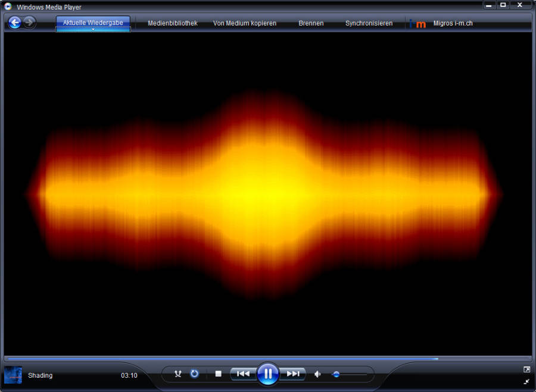Switch to full screen view
Image resolution: width=536 pixels, height=392 pixels.
point(526,369)
